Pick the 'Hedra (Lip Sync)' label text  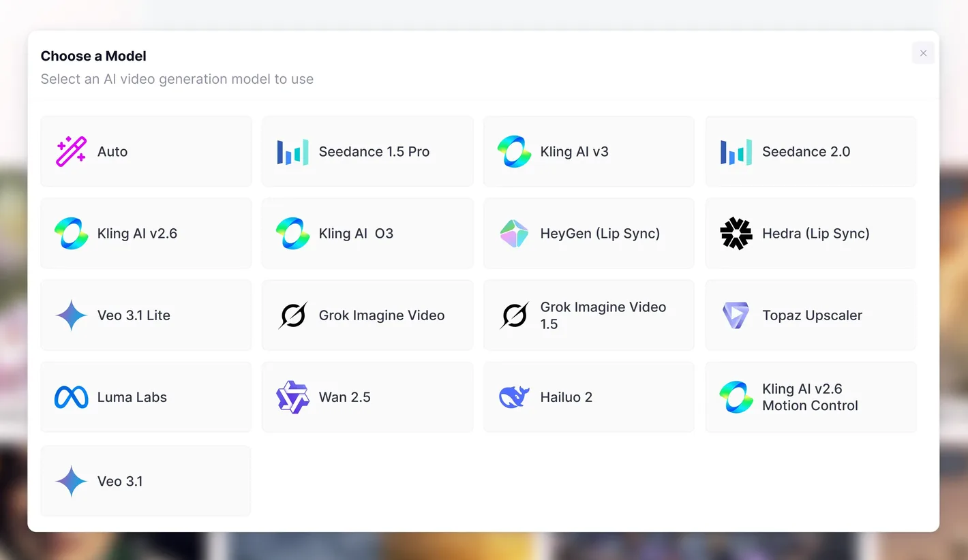point(816,234)
